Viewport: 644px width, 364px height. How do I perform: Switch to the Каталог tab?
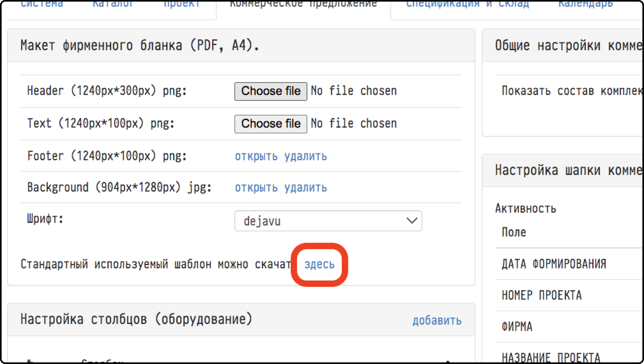click(x=113, y=4)
